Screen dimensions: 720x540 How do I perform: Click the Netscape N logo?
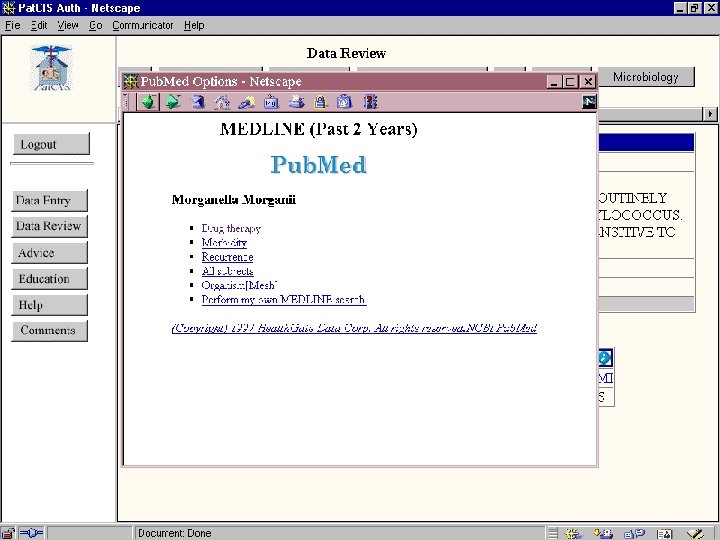589,101
